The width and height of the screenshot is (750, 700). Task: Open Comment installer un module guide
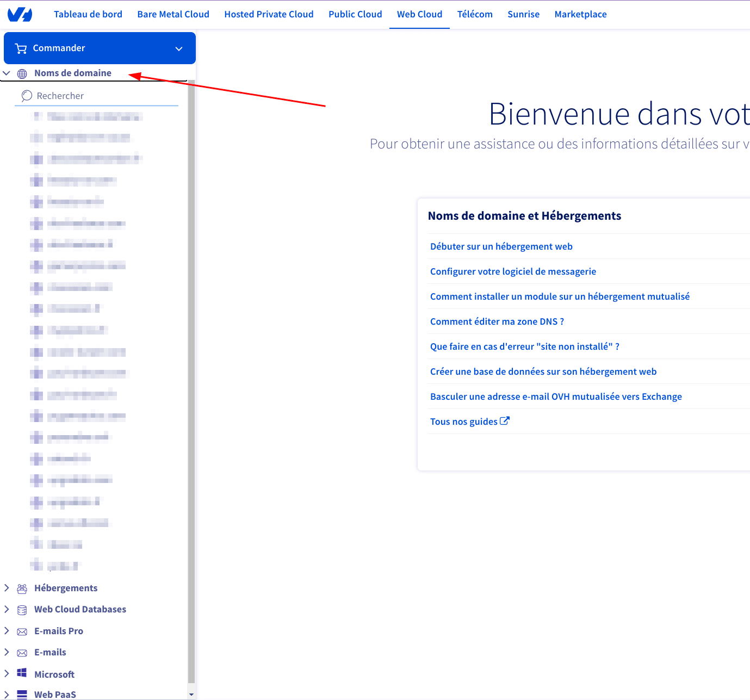click(560, 296)
